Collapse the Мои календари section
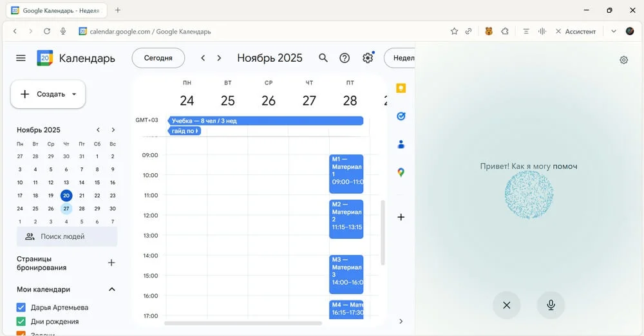The height and width of the screenshot is (336, 644). [111, 290]
